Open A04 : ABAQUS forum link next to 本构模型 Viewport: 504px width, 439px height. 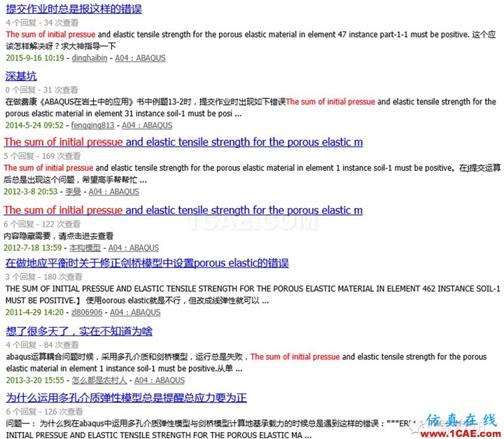[x=134, y=248]
